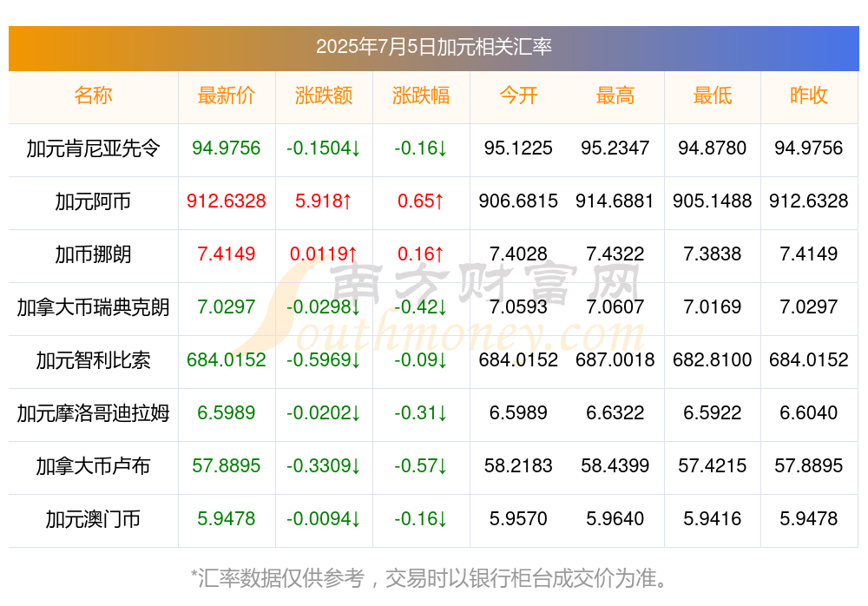Click high value 7.4322
Viewport: 868px width, 606px height.
coord(615,254)
